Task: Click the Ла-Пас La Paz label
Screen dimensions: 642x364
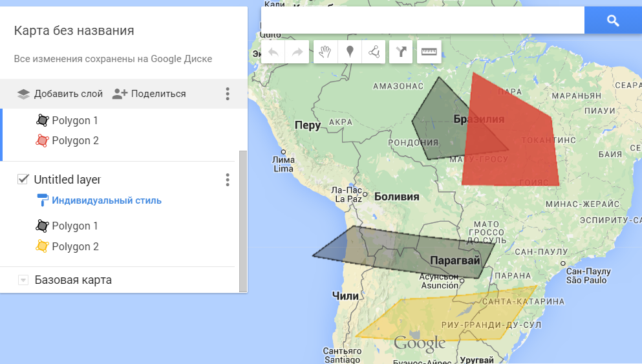Action: 347,195
